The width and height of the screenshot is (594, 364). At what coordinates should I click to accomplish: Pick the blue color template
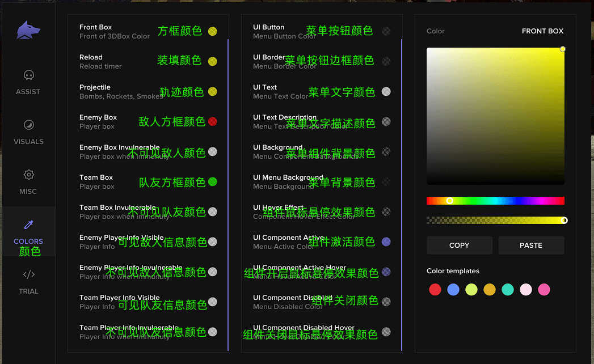click(x=453, y=290)
